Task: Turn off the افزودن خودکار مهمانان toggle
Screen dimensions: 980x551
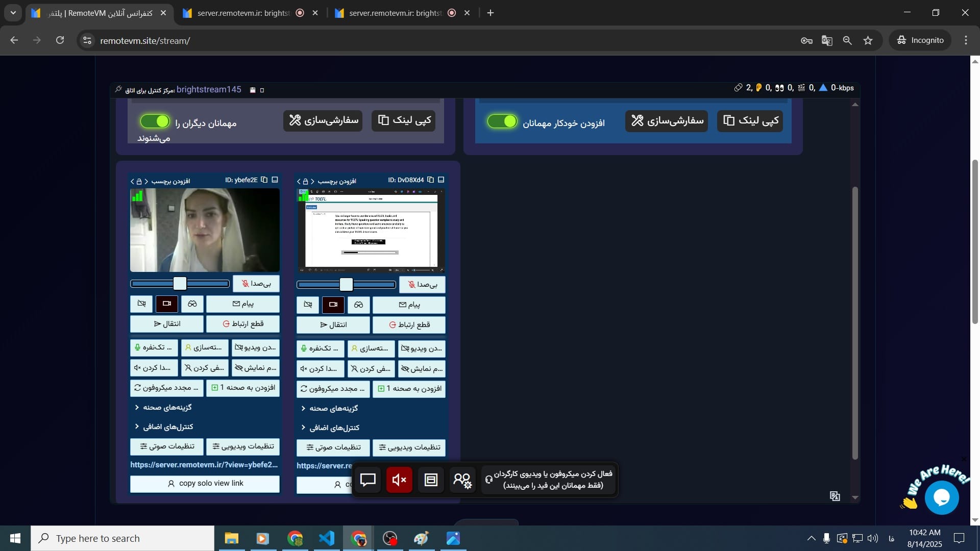Action: (x=502, y=121)
